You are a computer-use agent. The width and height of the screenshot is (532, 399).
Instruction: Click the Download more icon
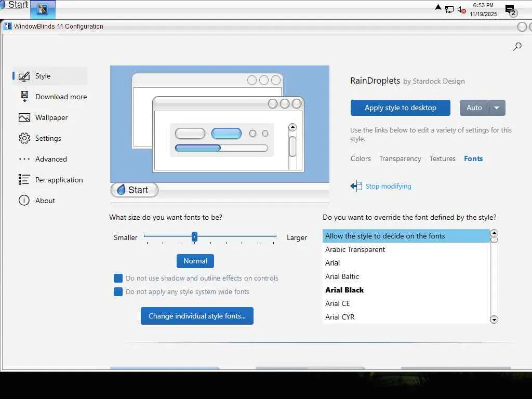(24, 97)
